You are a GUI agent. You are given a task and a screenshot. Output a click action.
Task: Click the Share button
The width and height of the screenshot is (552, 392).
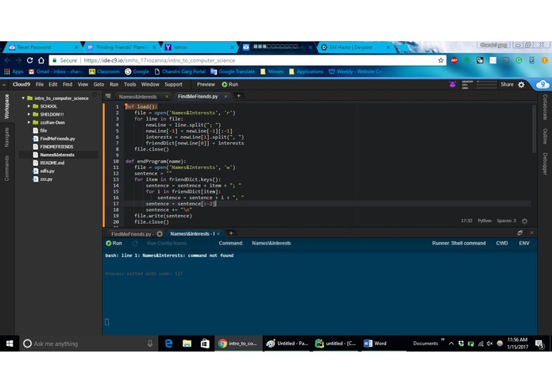(507, 84)
